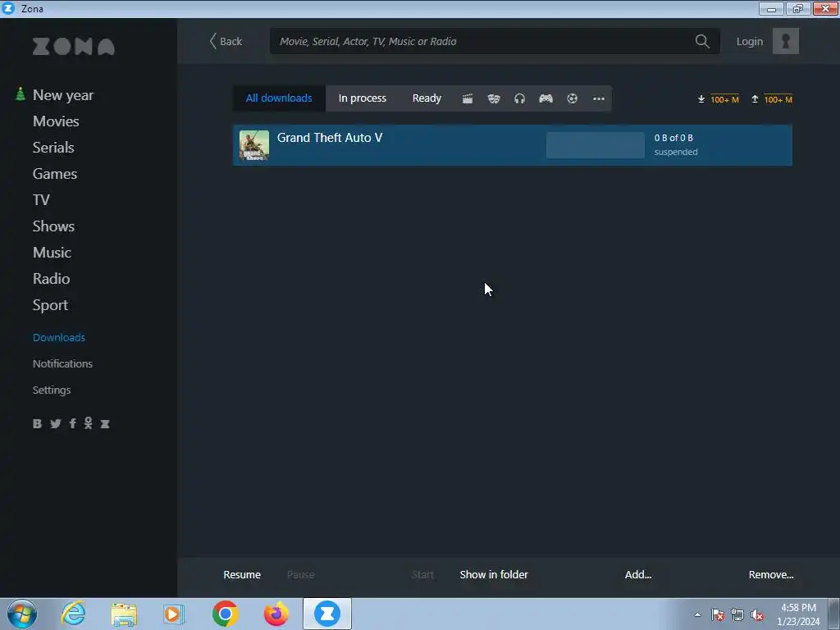840x630 pixels.
Task: Resume the selected download
Action: tap(242, 575)
